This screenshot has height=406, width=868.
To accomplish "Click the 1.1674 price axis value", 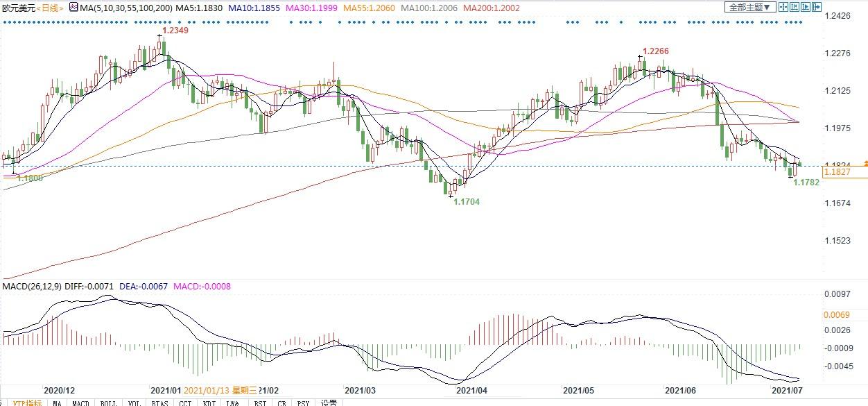I will pos(837,203).
